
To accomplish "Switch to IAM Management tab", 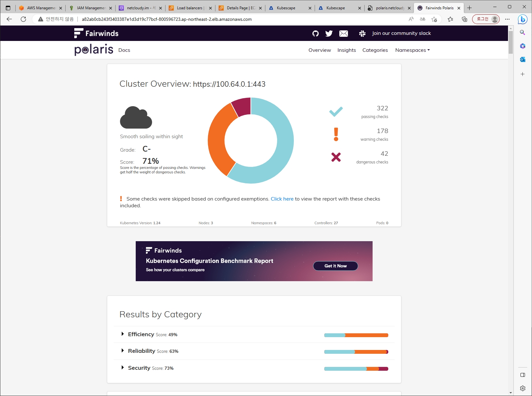I will click(x=91, y=8).
